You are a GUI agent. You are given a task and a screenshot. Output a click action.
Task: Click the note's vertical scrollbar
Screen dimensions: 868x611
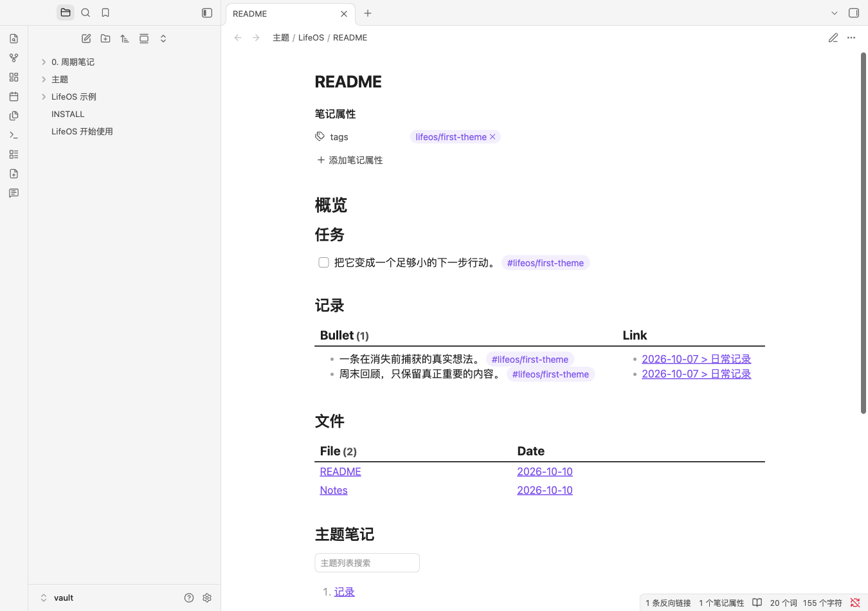click(x=863, y=233)
